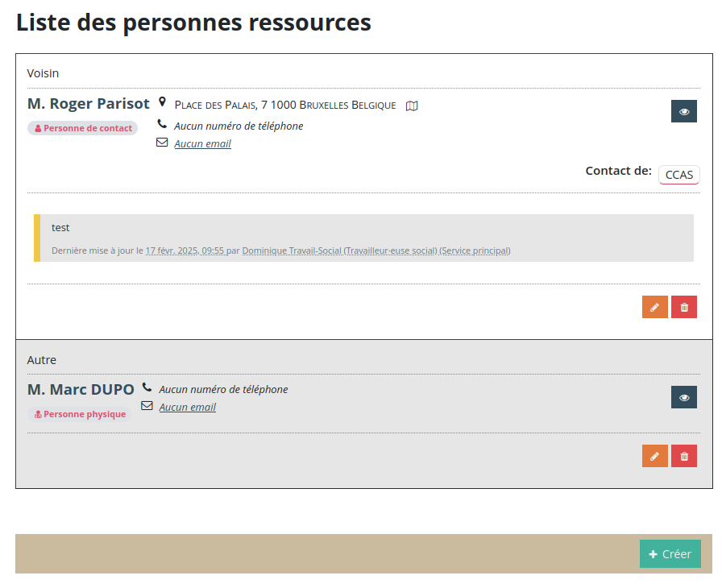Open the M. Marc DUPO name

click(x=81, y=390)
